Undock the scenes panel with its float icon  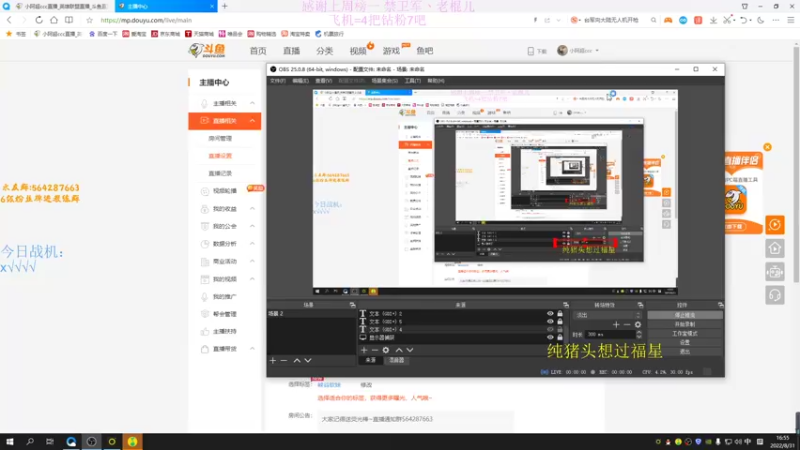pos(352,305)
